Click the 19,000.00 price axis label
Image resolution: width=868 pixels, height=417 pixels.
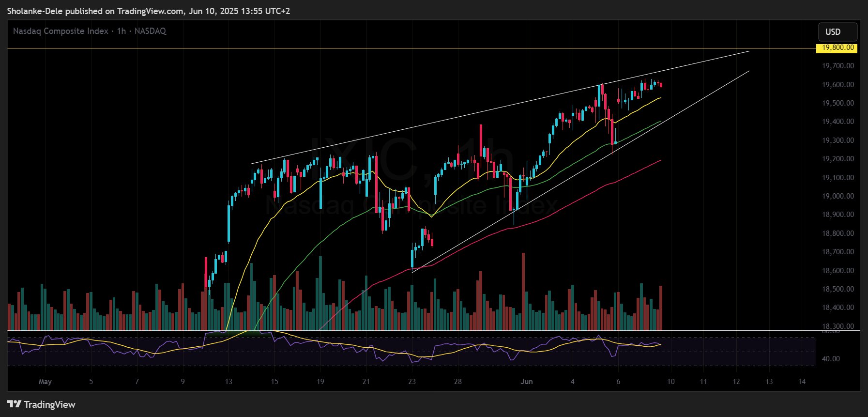[838, 196]
